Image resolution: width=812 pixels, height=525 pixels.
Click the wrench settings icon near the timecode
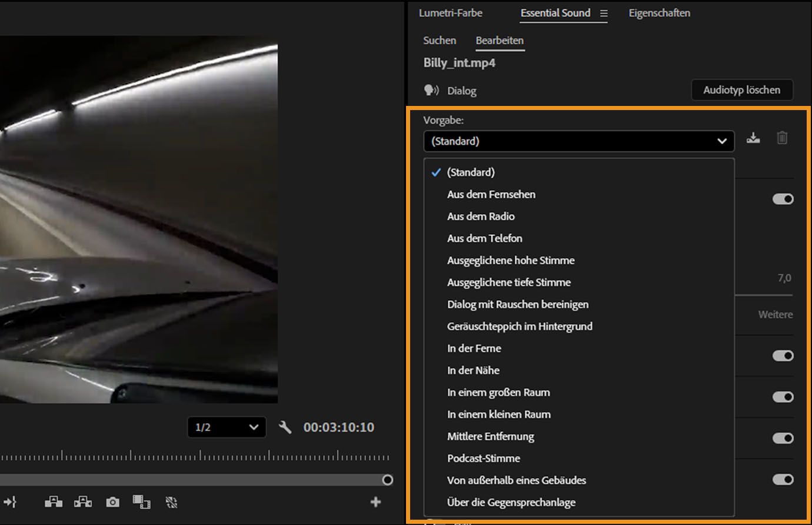(x=286, y=427)
